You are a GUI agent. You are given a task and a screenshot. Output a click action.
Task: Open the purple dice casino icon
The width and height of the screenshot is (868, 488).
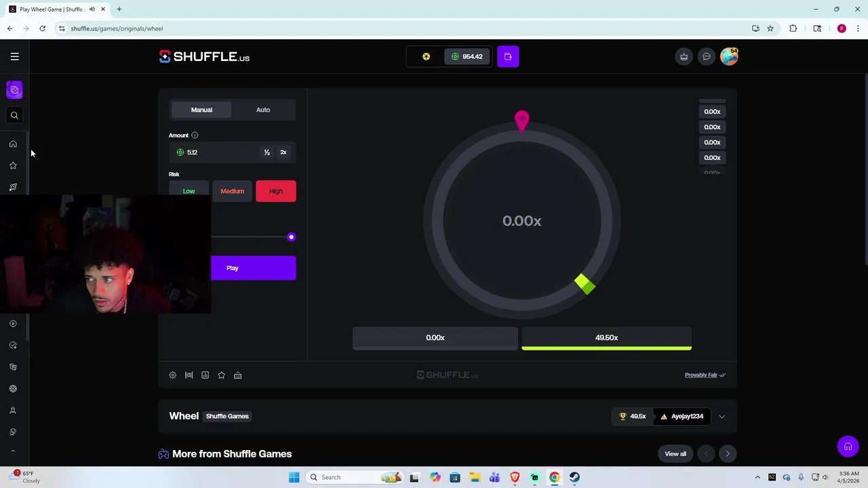[x=14, y=90]
